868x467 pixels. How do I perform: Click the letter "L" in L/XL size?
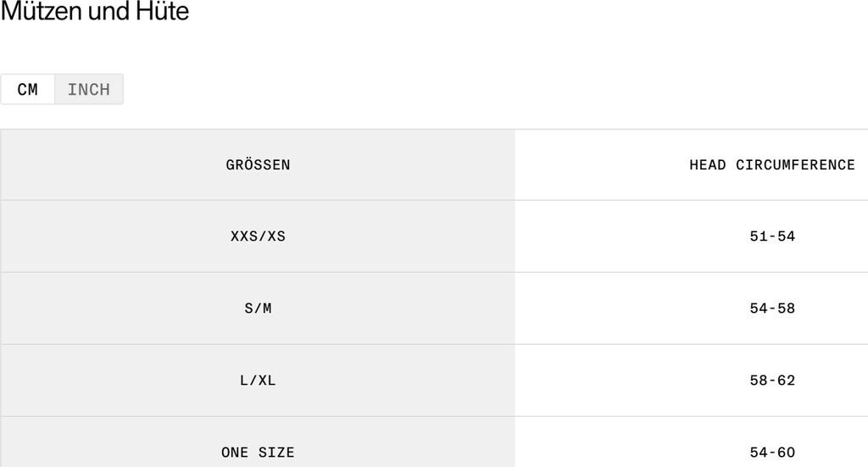point(244,381)
